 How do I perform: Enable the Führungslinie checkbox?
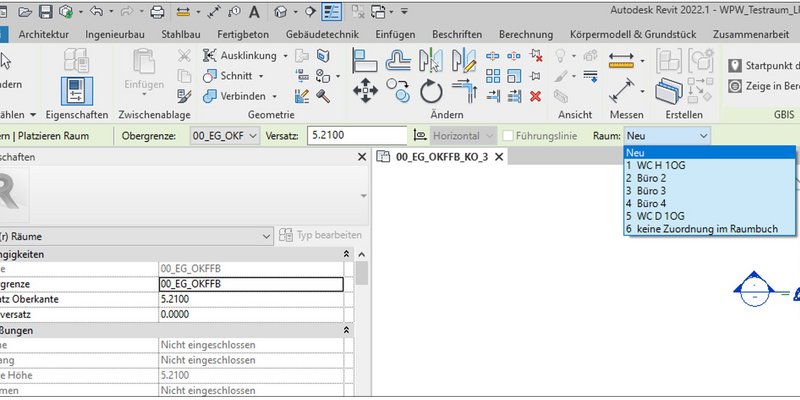508,136
